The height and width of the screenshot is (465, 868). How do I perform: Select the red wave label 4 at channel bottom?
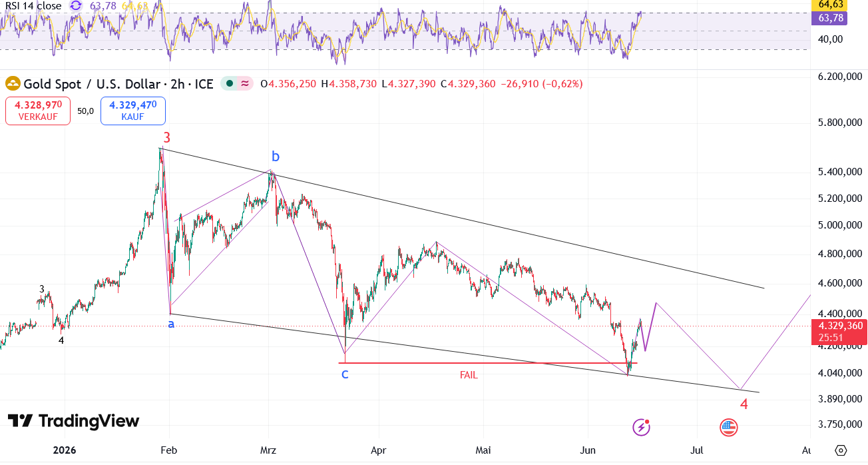pyautogui.click(x=744, y=404)
